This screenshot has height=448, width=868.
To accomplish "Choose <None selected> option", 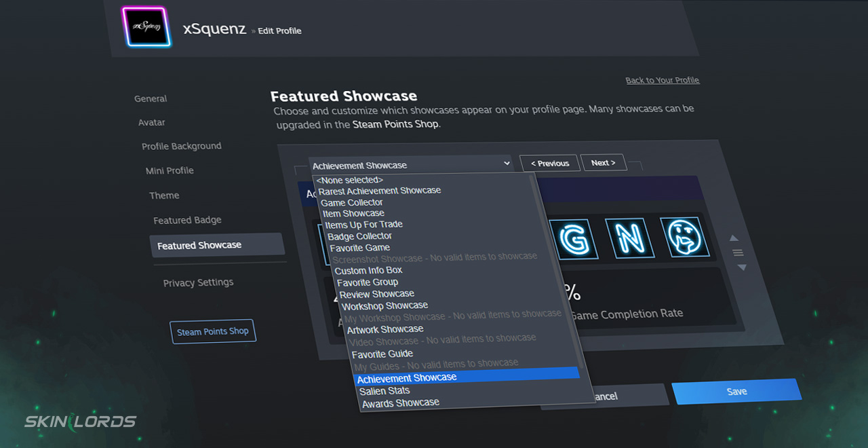I will pyautogui.click(x=349, y=180).
